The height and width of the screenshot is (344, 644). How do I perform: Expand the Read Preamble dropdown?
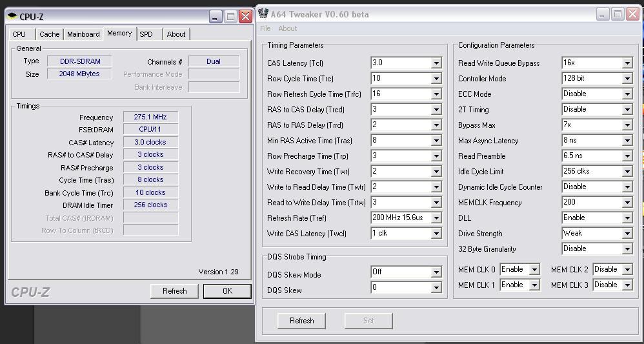point(627,156)
